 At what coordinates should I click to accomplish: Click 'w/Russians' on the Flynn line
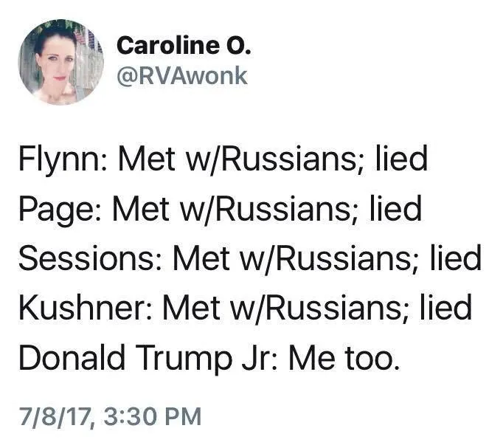270,161
